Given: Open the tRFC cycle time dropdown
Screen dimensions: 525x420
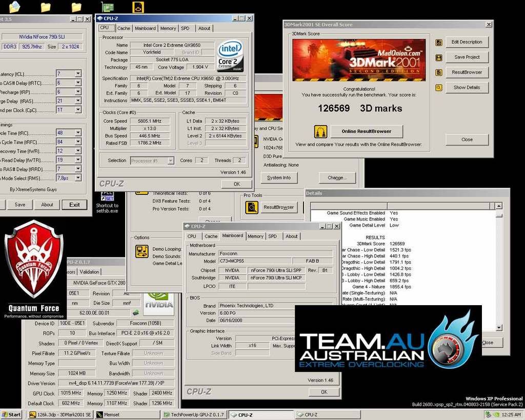Looking at the screenshot, I should point(78,142).
